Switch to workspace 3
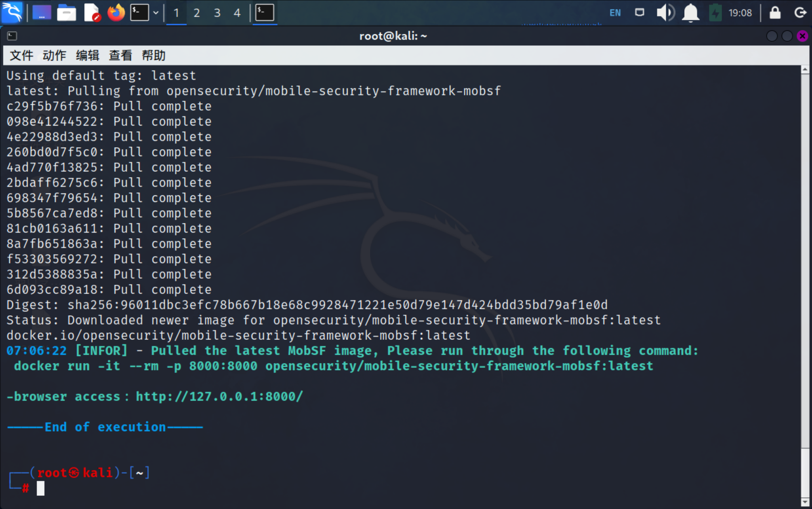Viewport: 812px width, 509px height. 217,13
